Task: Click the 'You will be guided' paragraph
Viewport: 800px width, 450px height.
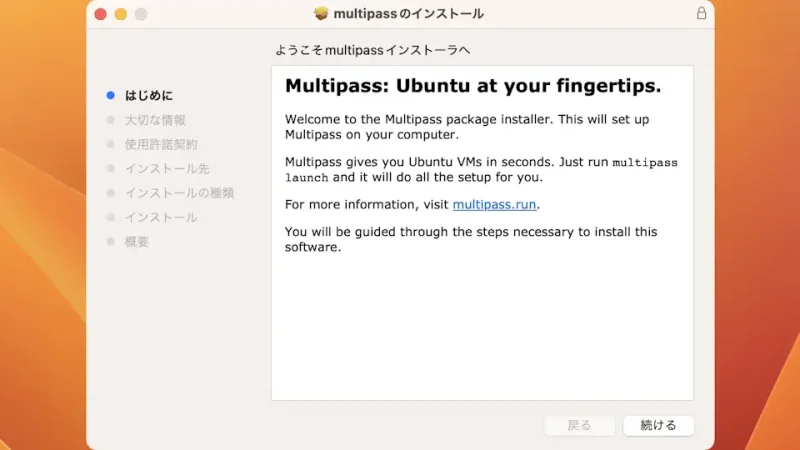Action: (471, 239)
